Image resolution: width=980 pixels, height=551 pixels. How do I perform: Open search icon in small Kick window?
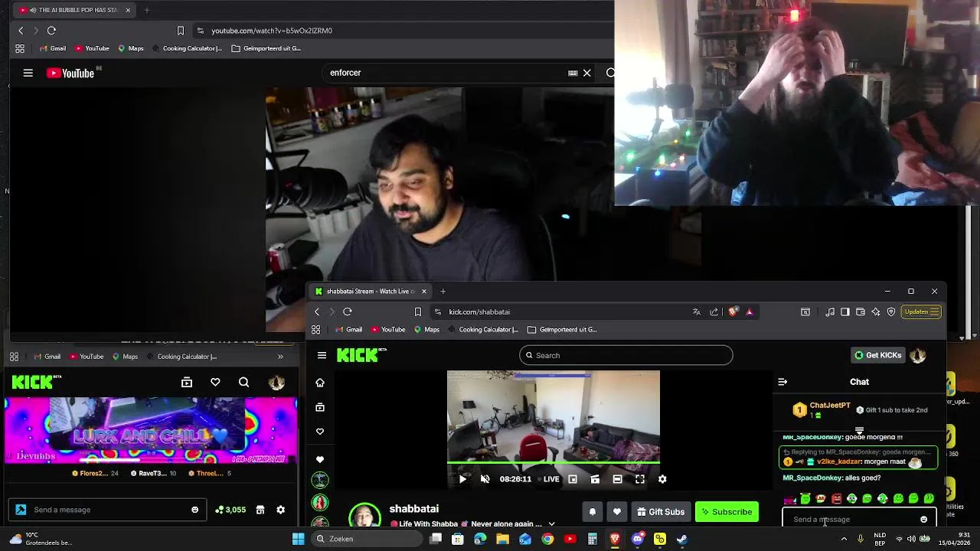click(x=243, y=382)
